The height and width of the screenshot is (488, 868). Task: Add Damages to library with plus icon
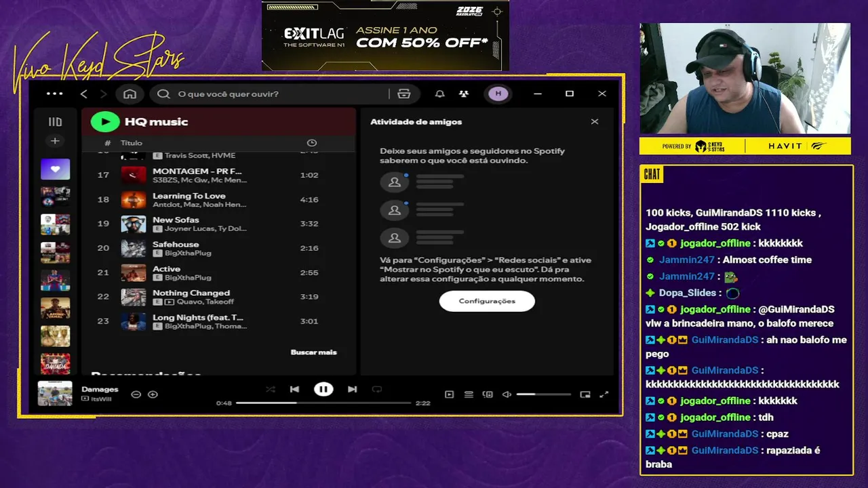tap(153, 394)
